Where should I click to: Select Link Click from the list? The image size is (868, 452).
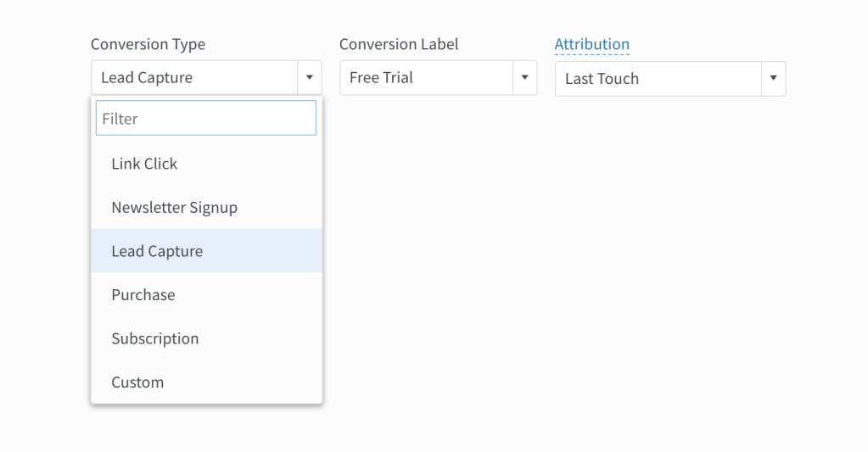coord(144,164)
